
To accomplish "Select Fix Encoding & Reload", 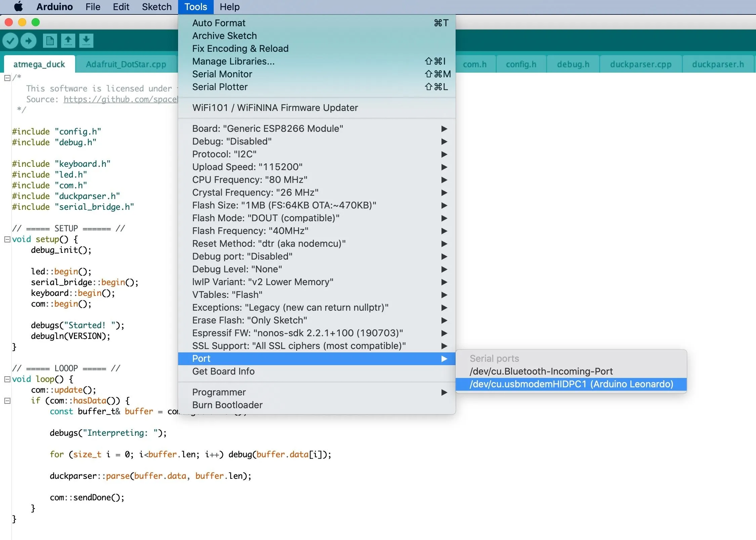I will pos(317,49).
